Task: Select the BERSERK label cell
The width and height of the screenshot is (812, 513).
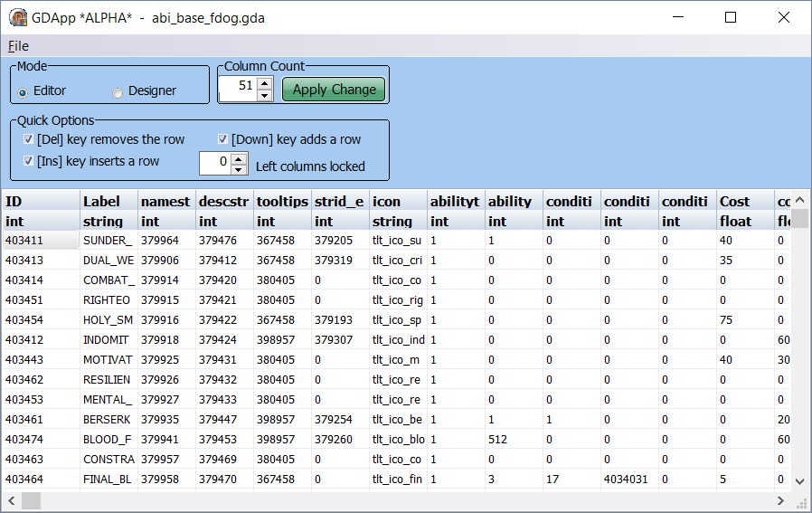Action: pyautogui.click(x=107, y=420)
